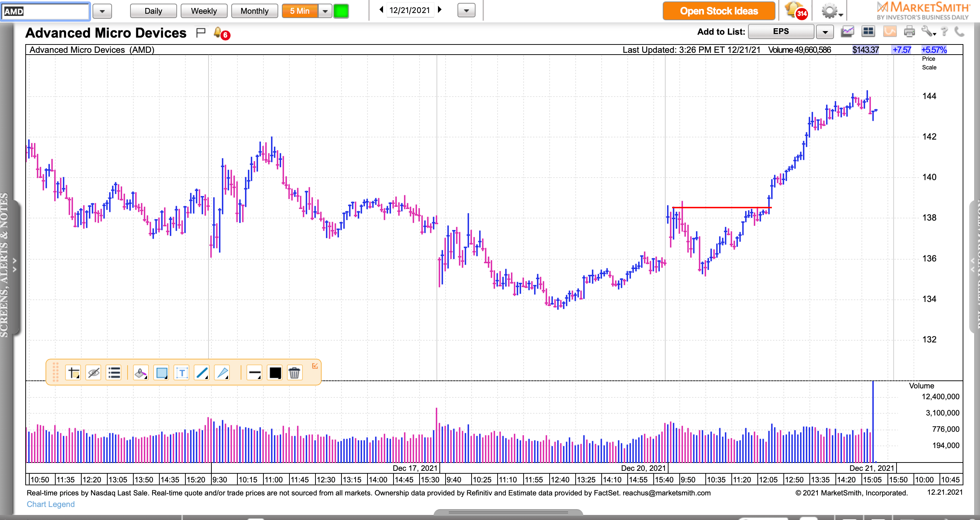Select the paint bucket highlighter tool

tap(141, 373)
